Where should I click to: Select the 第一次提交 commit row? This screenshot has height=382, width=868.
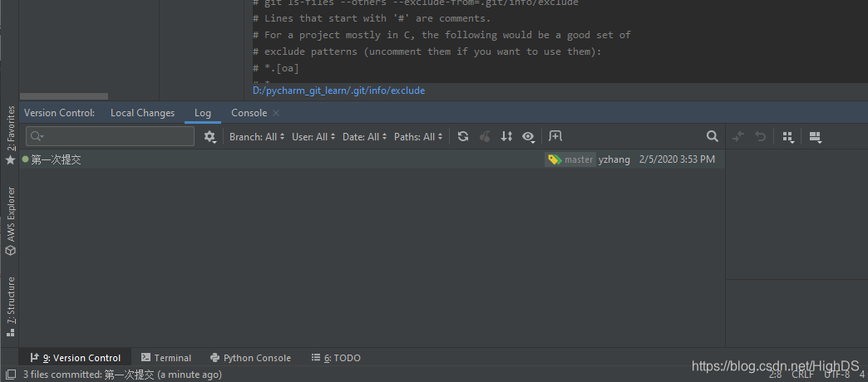coord(372,159)
